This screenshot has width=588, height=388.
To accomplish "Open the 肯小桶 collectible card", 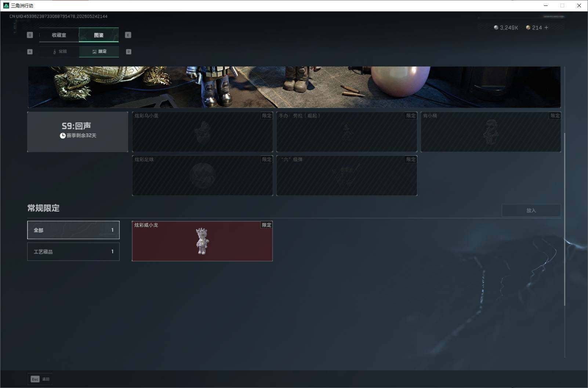I will point(491,132).
